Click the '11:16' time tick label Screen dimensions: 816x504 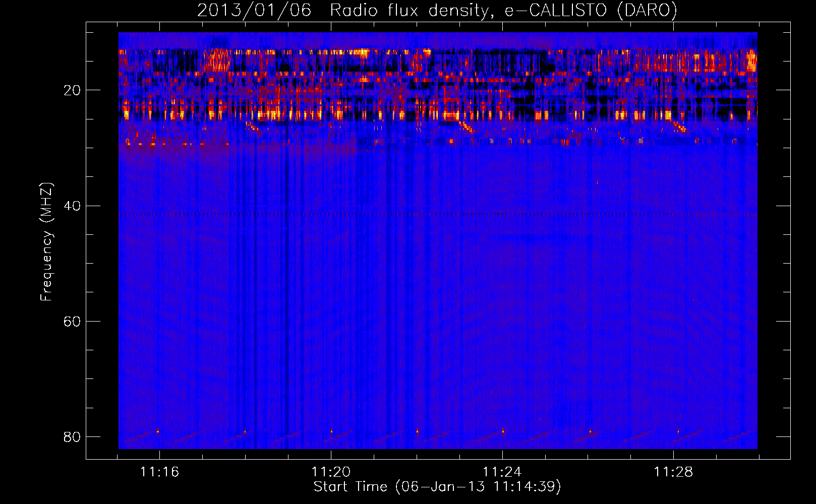[159, 472]
